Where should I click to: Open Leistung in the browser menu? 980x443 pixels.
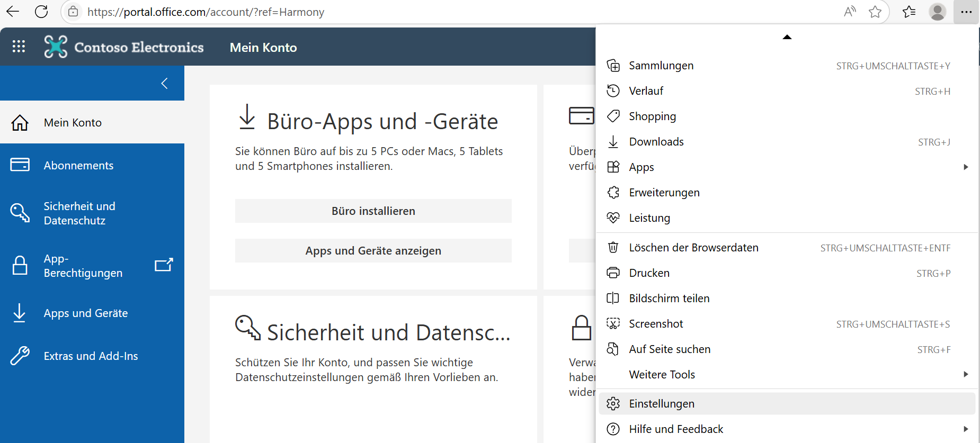click(x=787, y=218)
